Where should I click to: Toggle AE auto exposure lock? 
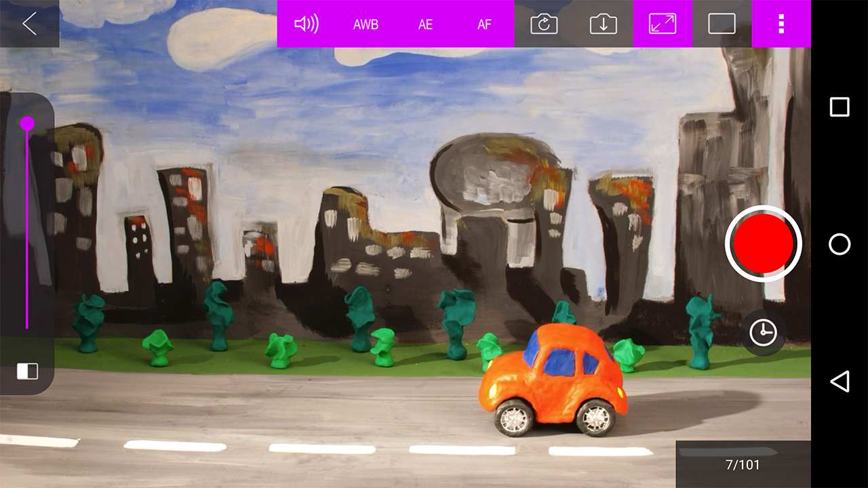pos(425,24)
